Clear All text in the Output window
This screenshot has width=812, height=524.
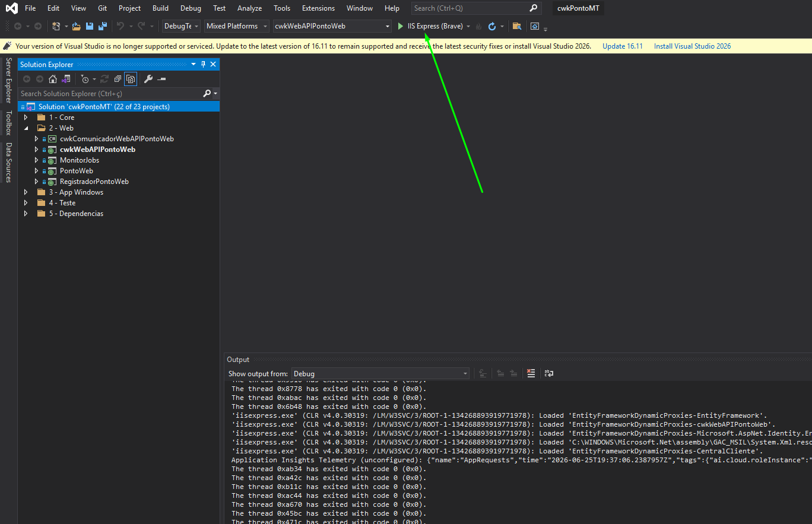tap(531, 373)
